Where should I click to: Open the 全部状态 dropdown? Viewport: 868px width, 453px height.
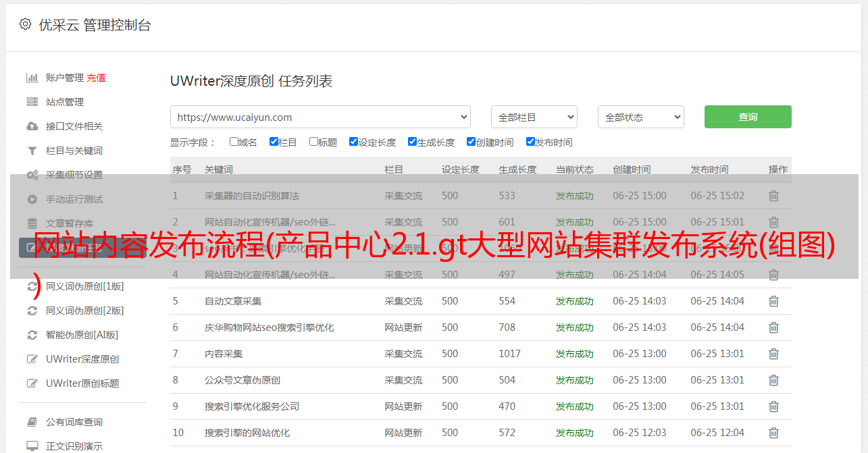(x=641, y=117)
